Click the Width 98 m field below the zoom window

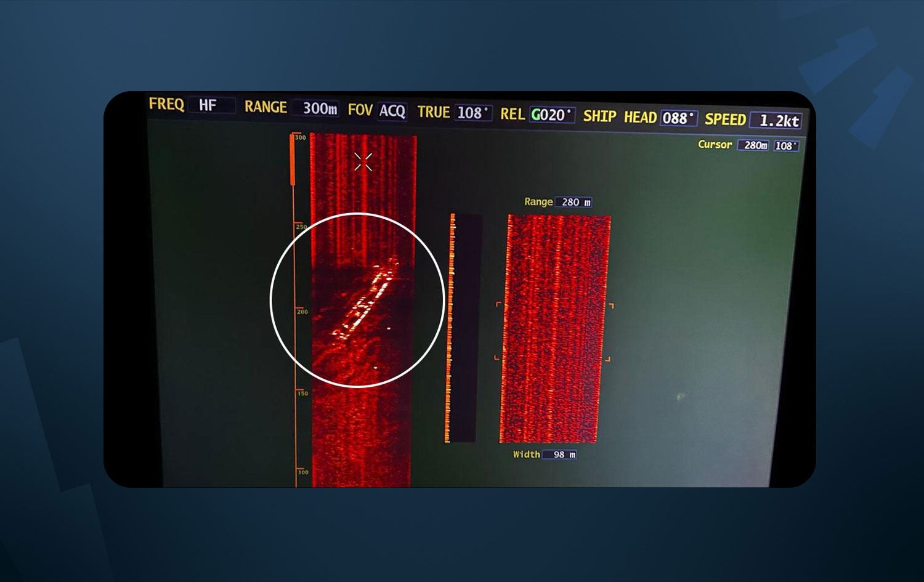[x=562, y=455]
